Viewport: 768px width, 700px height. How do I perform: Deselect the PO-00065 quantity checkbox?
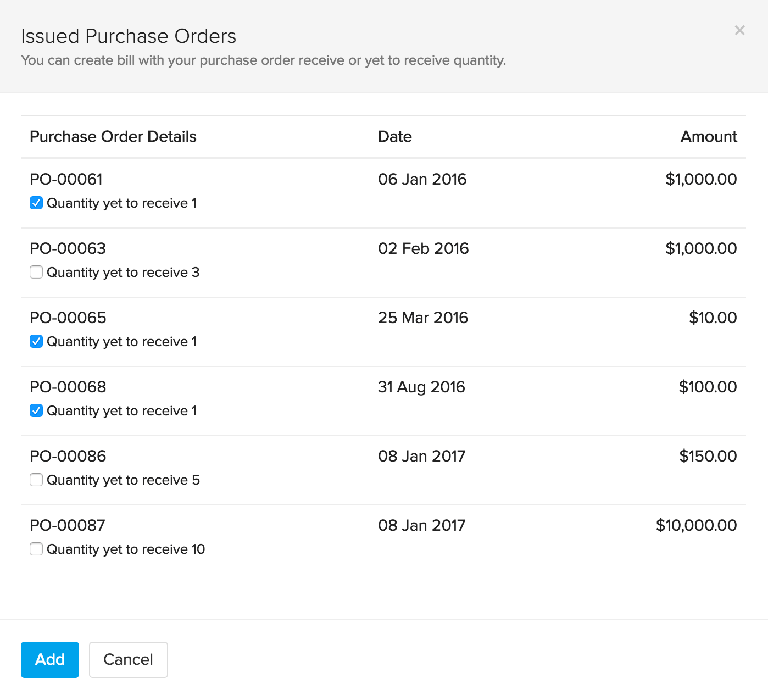click(x=36, y=342)
